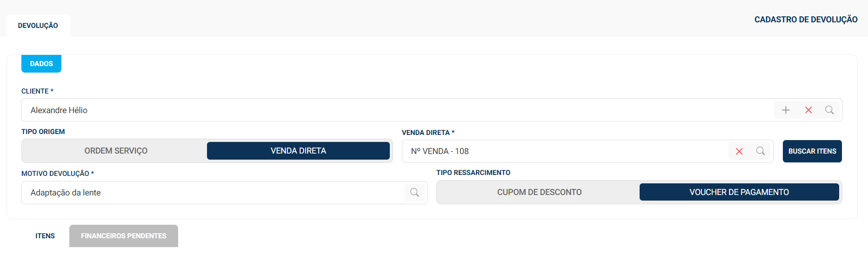Choose Cupom de Desconto reimbursement
Image resolution: width=868 pixels, height=262 pixels.
(x=539, y=192)
